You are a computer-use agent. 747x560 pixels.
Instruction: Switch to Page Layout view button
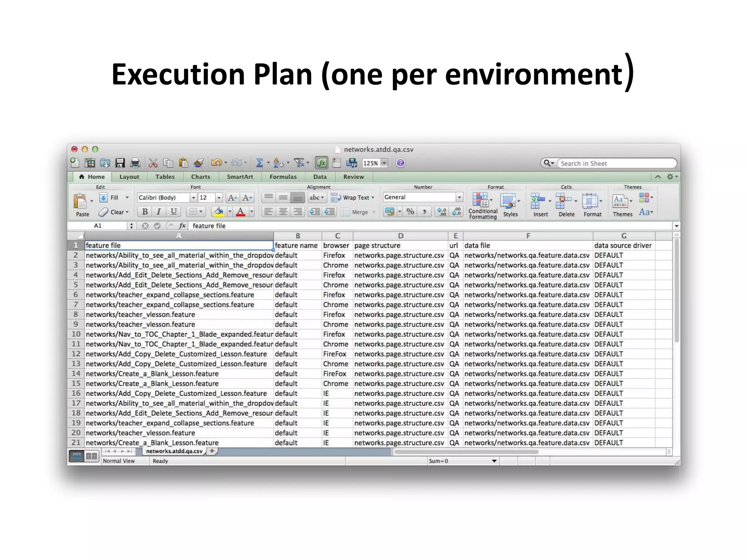click(x=92, y=456)
